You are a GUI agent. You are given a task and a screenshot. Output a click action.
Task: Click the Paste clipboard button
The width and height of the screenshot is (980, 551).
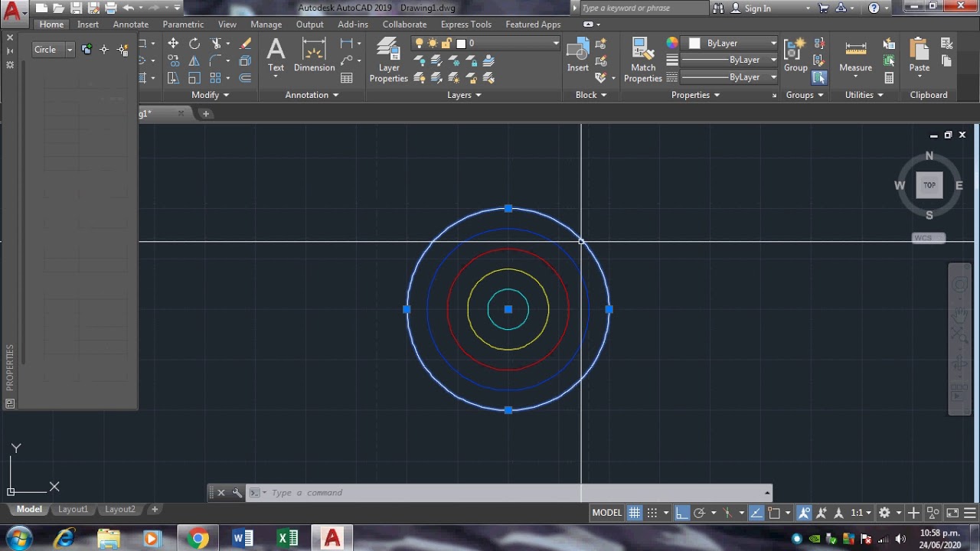pyautogui.click(x=920, y=55)
